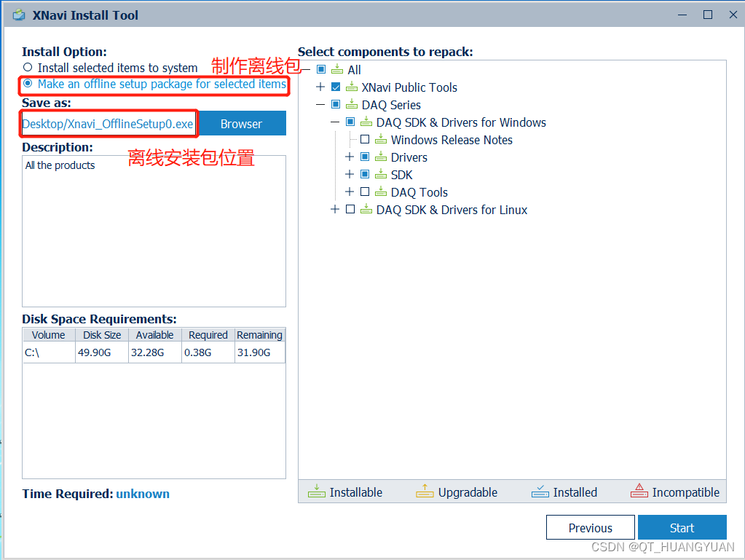
Task: Click the Save as path field
Action: coord(109,124)
